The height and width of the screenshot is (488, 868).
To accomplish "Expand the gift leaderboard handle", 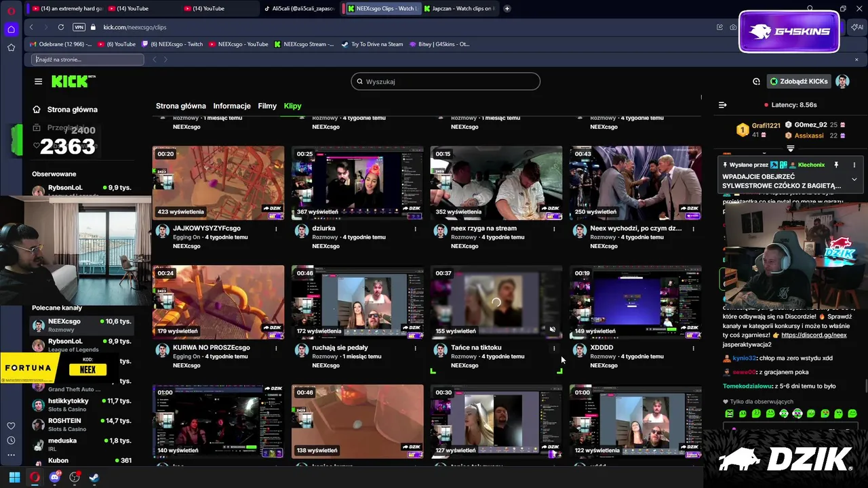I will 790,148.
